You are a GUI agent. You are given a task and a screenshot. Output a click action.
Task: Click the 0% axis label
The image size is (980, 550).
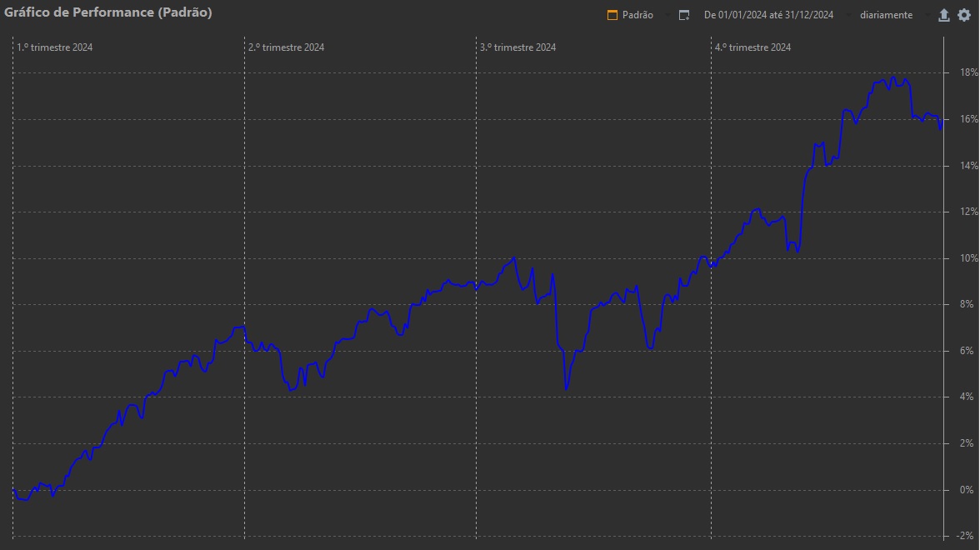tap(967, 490)
